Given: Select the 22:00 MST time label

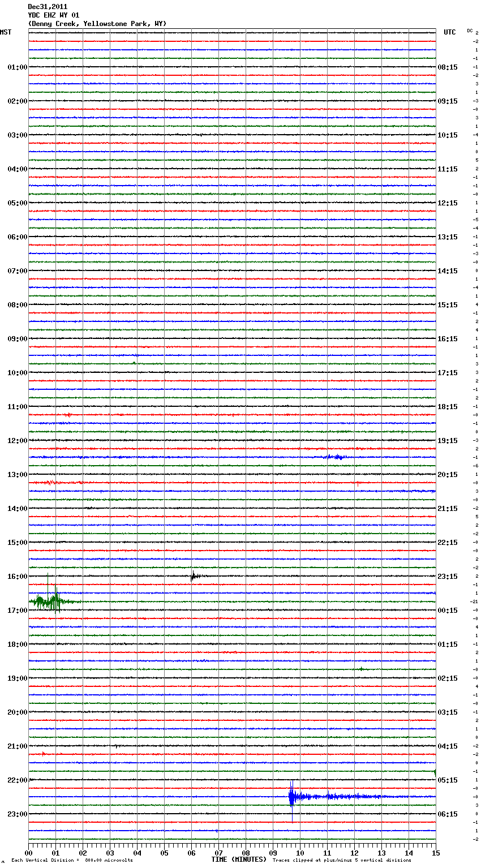Looking at the screenshot, I should (18, 780).
